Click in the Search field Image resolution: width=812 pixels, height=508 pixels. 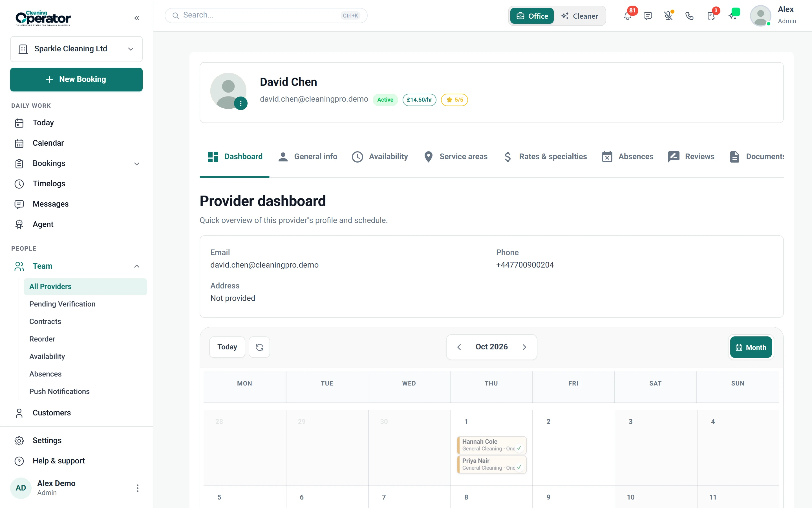[266, 16]
